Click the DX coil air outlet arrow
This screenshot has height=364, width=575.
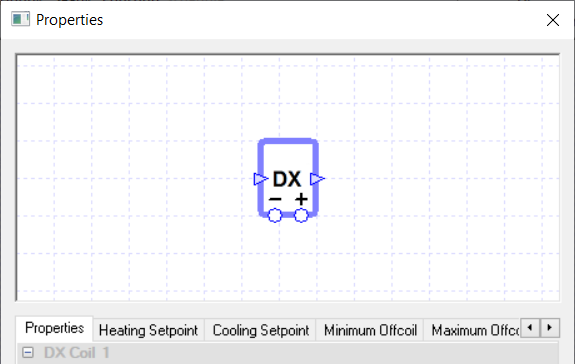pyautogui.click(x=317, y=179)
